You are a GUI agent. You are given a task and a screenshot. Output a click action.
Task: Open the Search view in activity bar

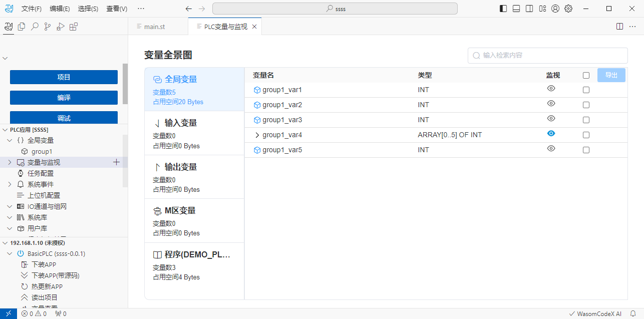pyautogui.click(x=35, y=27)
